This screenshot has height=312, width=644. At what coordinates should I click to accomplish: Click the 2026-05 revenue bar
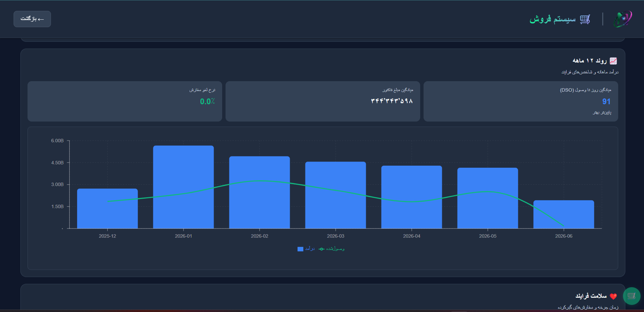coord(488,198)
